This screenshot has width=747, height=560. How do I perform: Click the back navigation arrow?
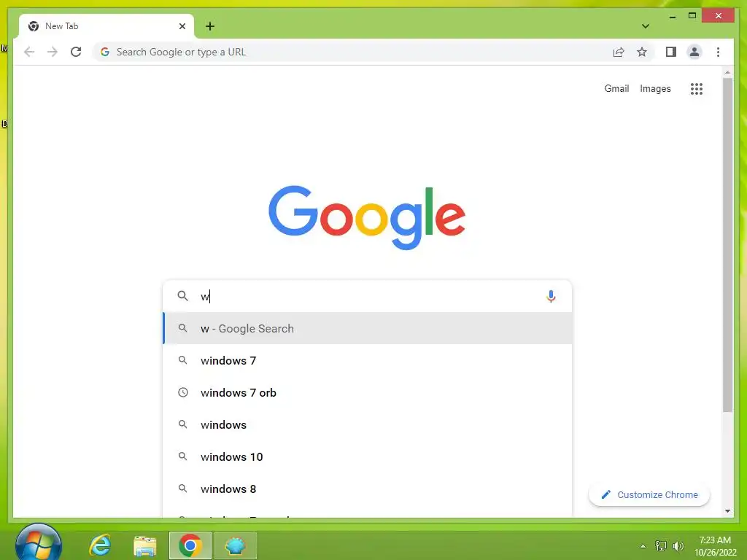29,52
